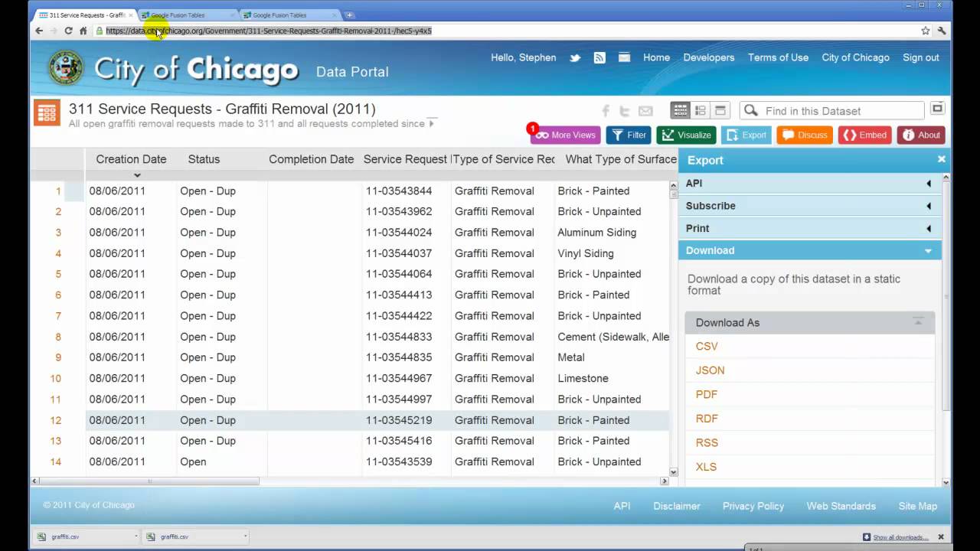Collapse the Download As list
Screen dimensions: 980x551
pos(918,322)
